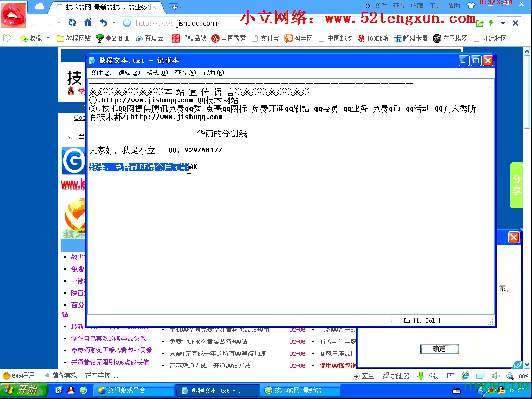This screenshot has width=532, height=399.
Task: Open Notepad 文件(F) menu
Action: pyautogui.click(x=100, y=73)
